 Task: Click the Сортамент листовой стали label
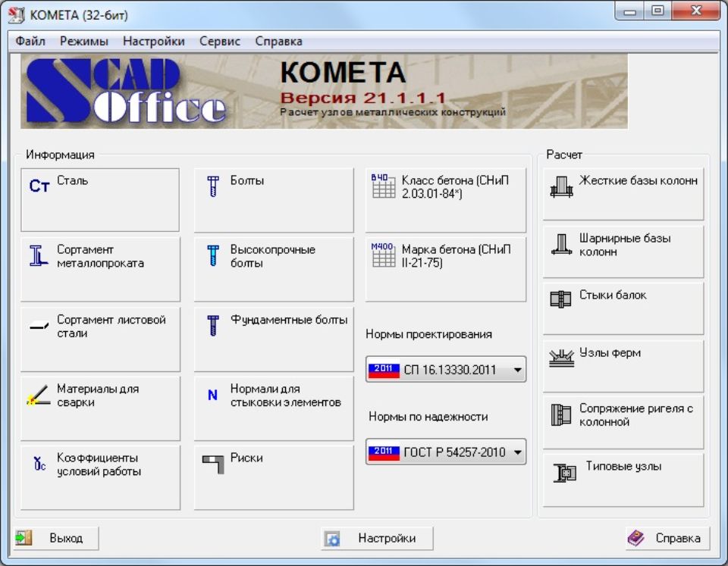coord(111,326)
